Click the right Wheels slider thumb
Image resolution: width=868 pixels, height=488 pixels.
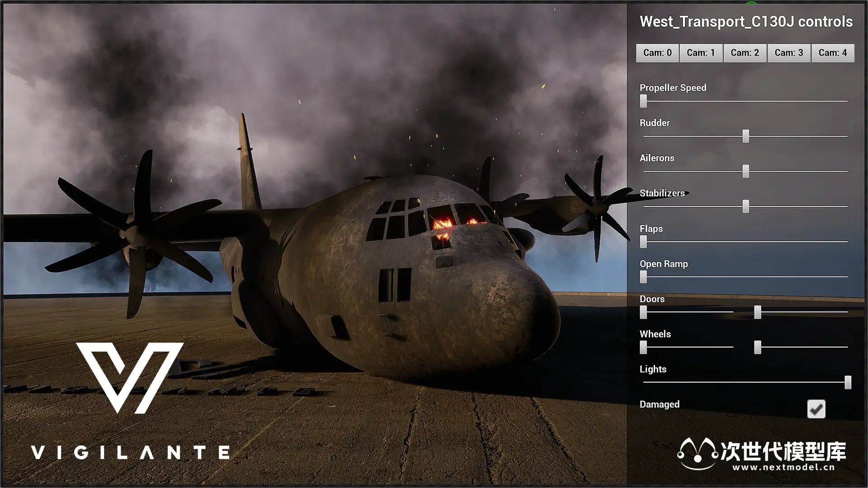758,347
